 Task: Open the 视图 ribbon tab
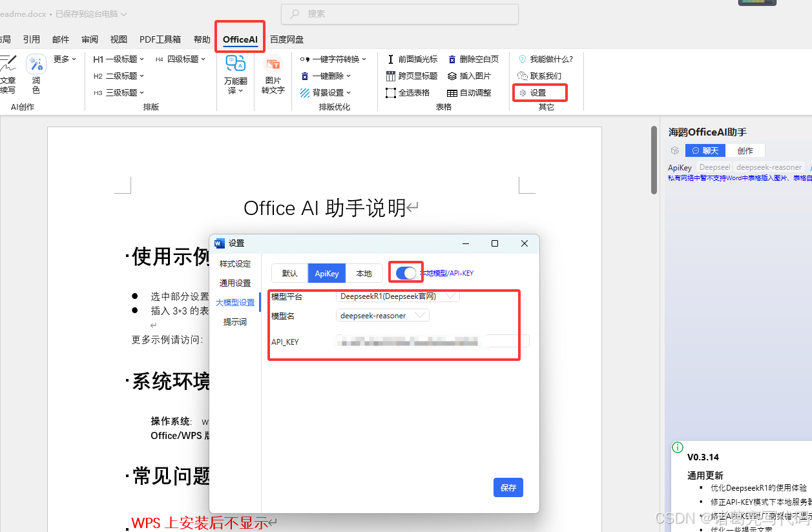pyautogui.click(x=119, y=39)
